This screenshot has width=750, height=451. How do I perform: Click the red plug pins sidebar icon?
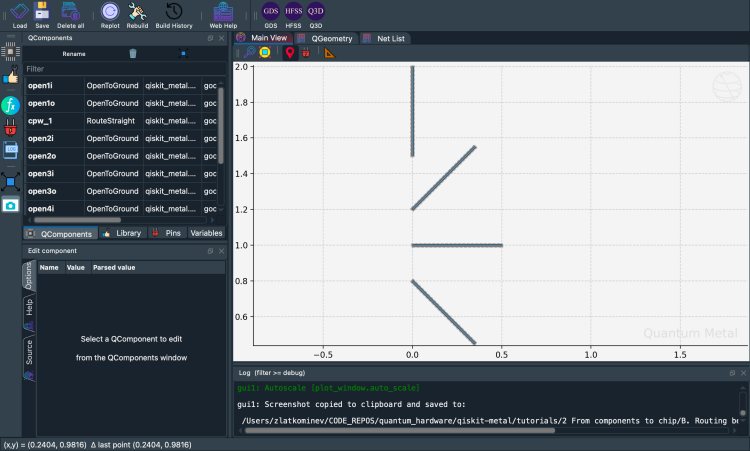tap(11, 128)
